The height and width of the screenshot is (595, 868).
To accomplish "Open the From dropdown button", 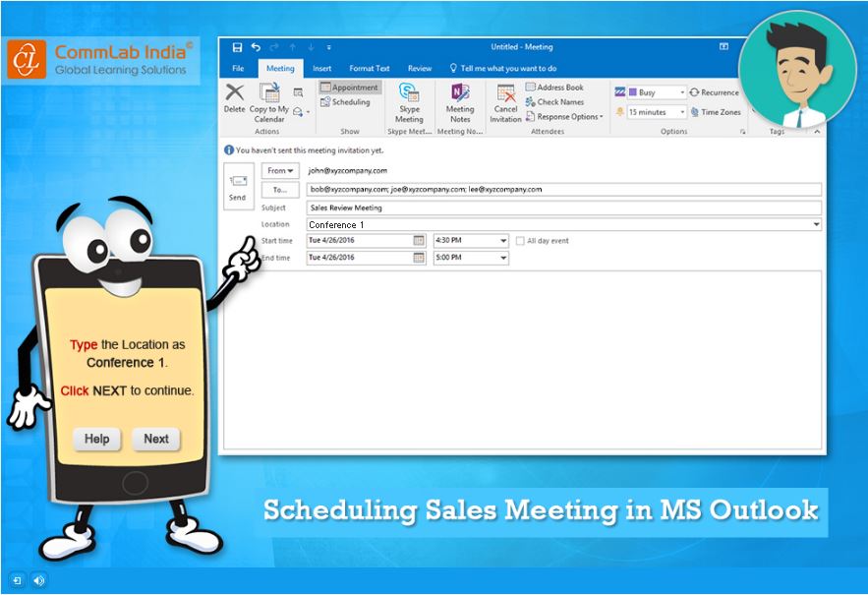I will (280, 171).
